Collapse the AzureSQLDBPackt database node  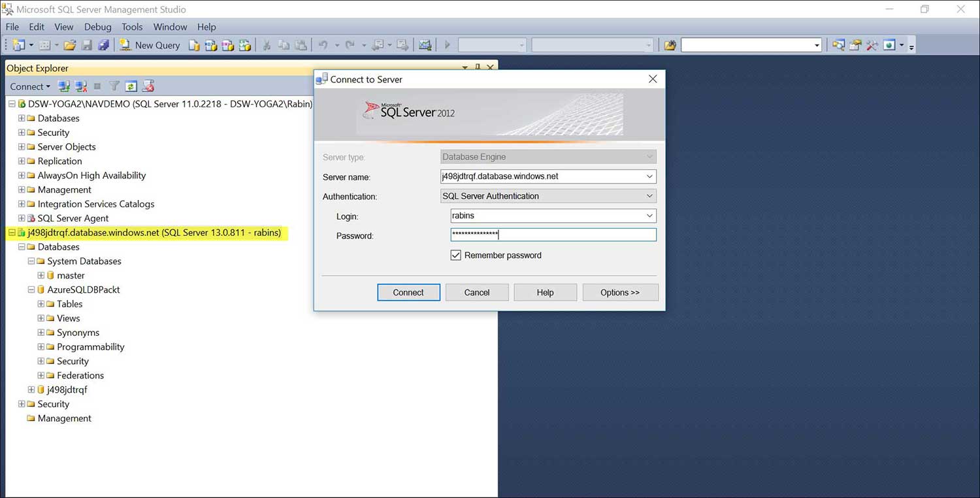(31, 290)
